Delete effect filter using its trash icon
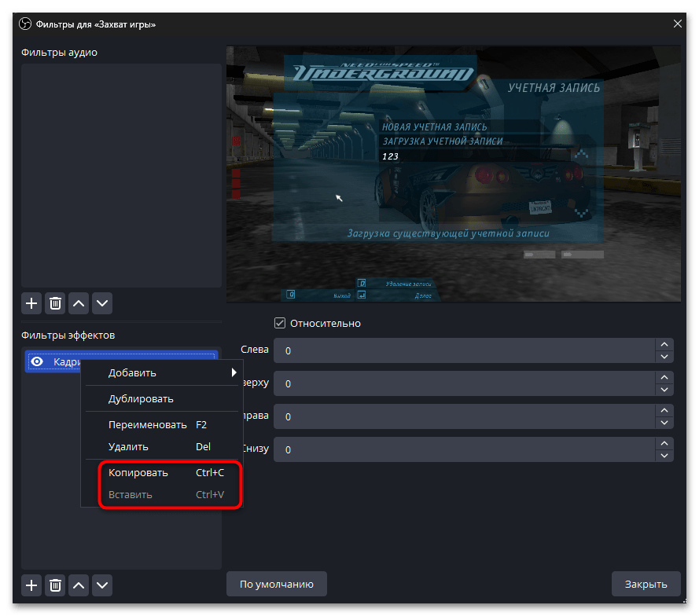The image size is (699, 616). [x=55, y=585]
